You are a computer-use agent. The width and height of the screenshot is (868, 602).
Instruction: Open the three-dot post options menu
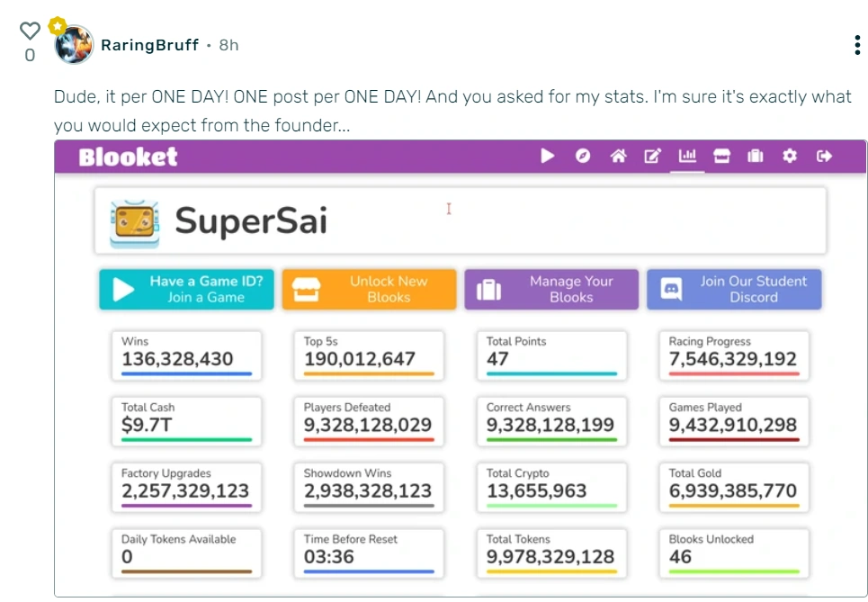[x=857, y=45]
